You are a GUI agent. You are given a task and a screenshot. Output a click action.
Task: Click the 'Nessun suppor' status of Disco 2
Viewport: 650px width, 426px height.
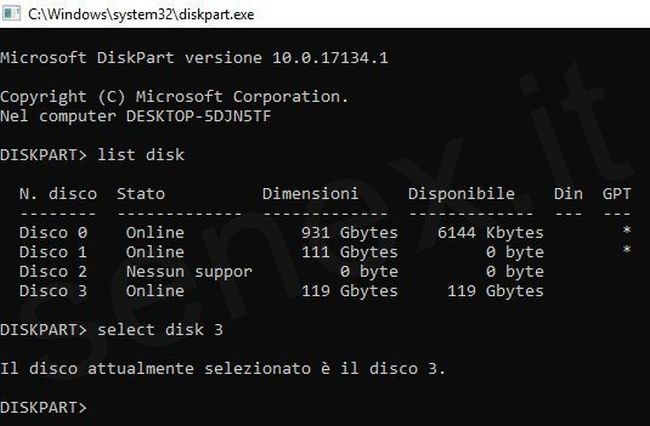pyautogui.click(x=189, y=272)
